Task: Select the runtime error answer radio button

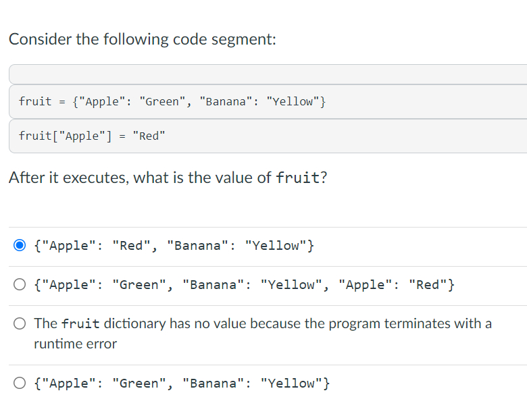Action: tap(20, 323)
